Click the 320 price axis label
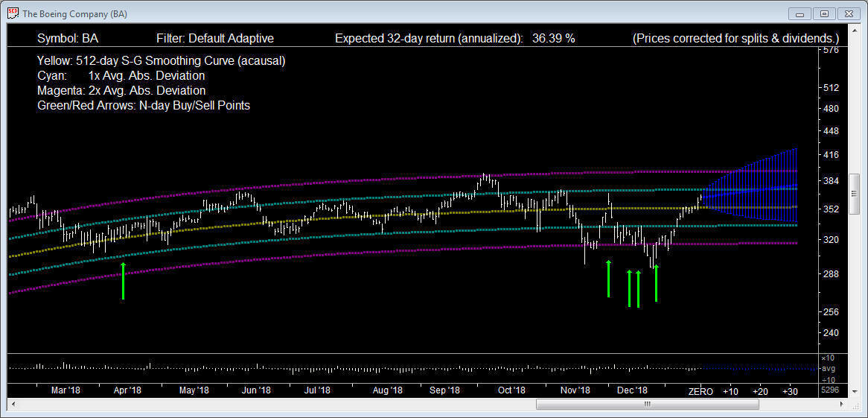This screenshot has height=418, width=868. [x=832, y=239]
